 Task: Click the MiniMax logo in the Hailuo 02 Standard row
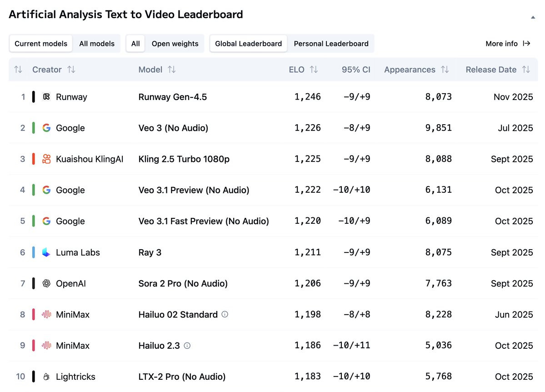46,314
